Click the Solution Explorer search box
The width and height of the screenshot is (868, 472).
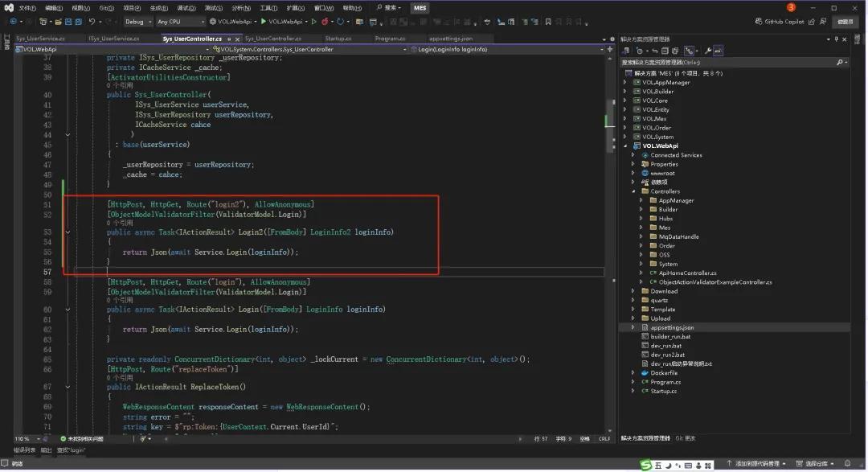click(x=723, y=61)
